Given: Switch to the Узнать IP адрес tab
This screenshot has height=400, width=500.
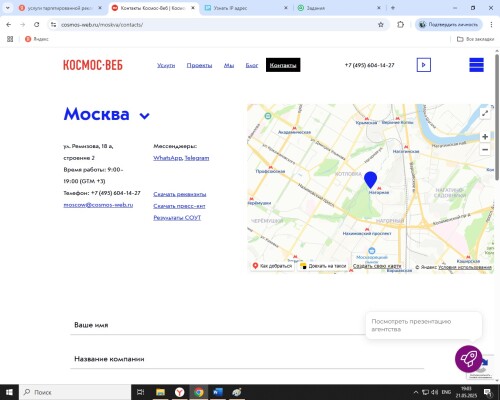Looking at the screenshot, I should pyautogui.click(x=246, y=8).
